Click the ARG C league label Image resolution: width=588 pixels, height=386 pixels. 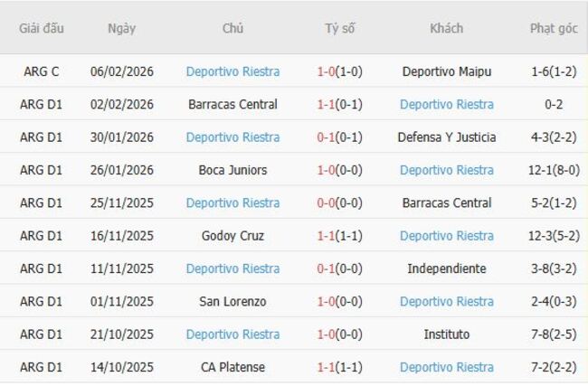click(41, 71)
